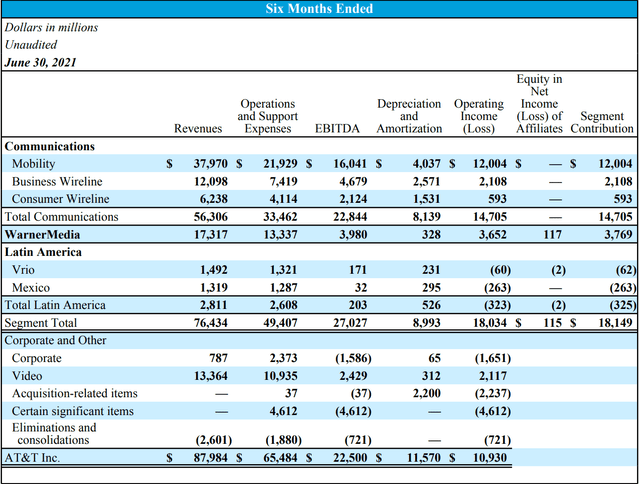
Task: Click AT&T Inc. revenues total 87,984
Action: click(210, 458)
